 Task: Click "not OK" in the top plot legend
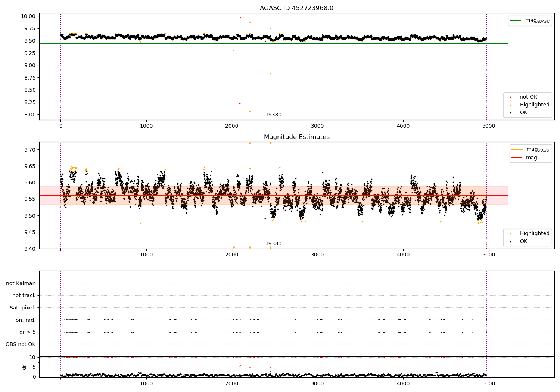coord(528,97)
